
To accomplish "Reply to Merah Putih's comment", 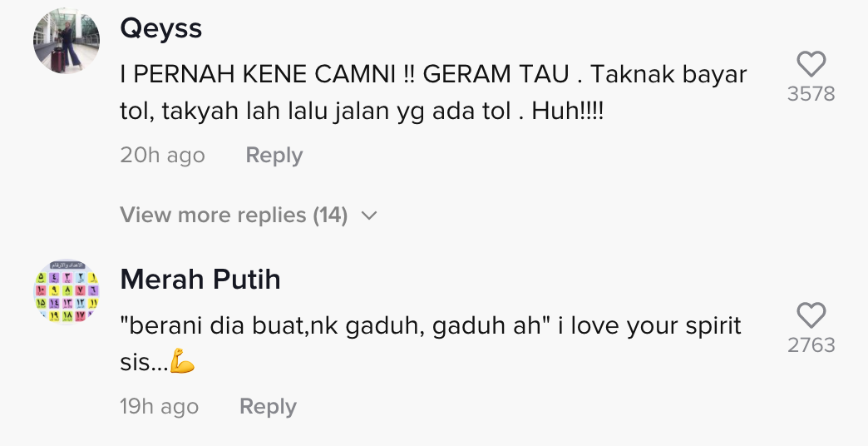I will tap(268, 407).
